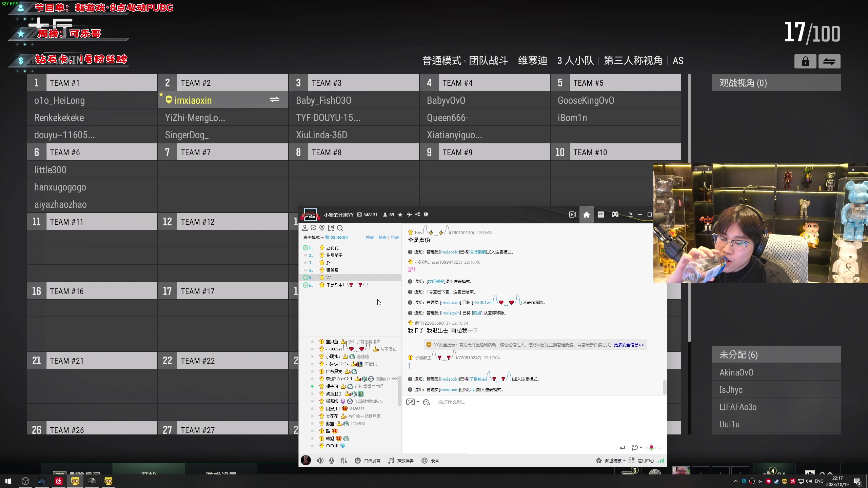Toggle the room lock icon
Viewport: 868px width, 488px height.
(x=805, y=61)
